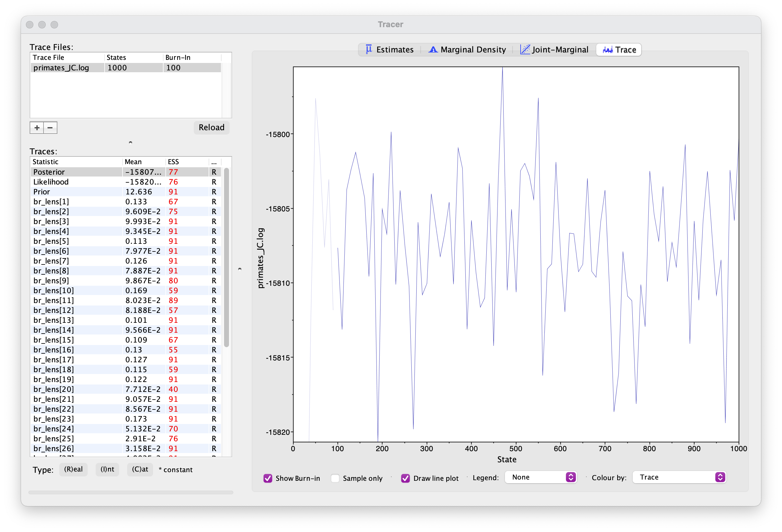782x532 pixels.
Task: Select the br_lens[10] statistic row
Action: click(126, 290)
